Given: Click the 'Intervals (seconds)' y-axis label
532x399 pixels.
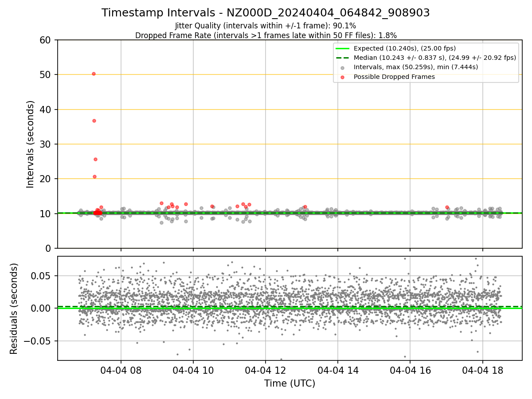Looking at the screenshot, I should pos(31,144).
